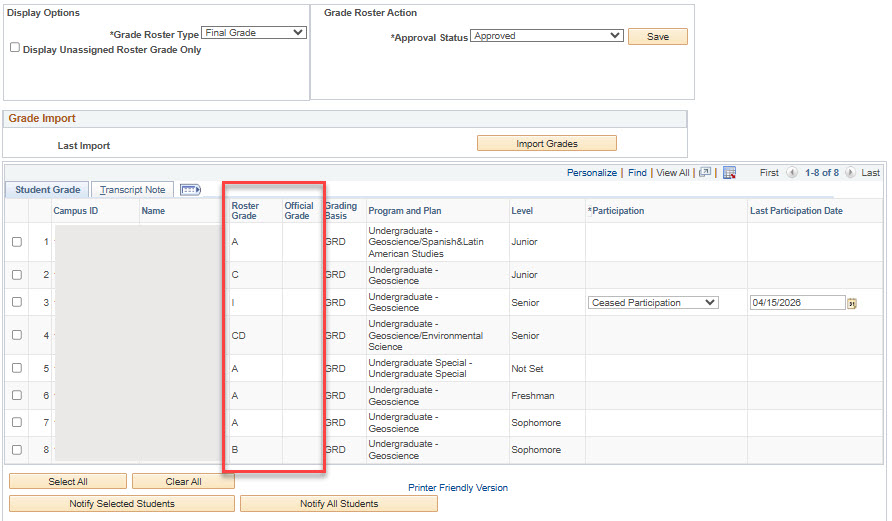
Task: Check the box for student row 4
Action: [17, 335]
